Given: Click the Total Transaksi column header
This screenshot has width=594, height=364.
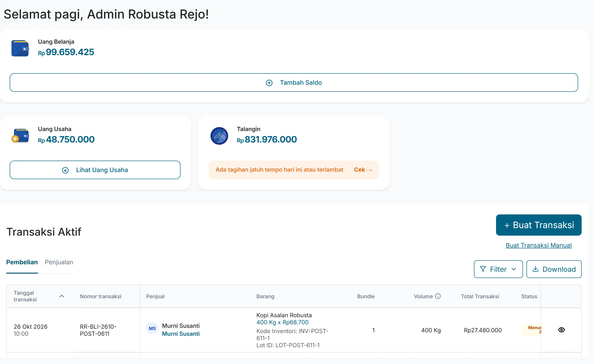Looking at the screenshot, I should pos(480,296).
